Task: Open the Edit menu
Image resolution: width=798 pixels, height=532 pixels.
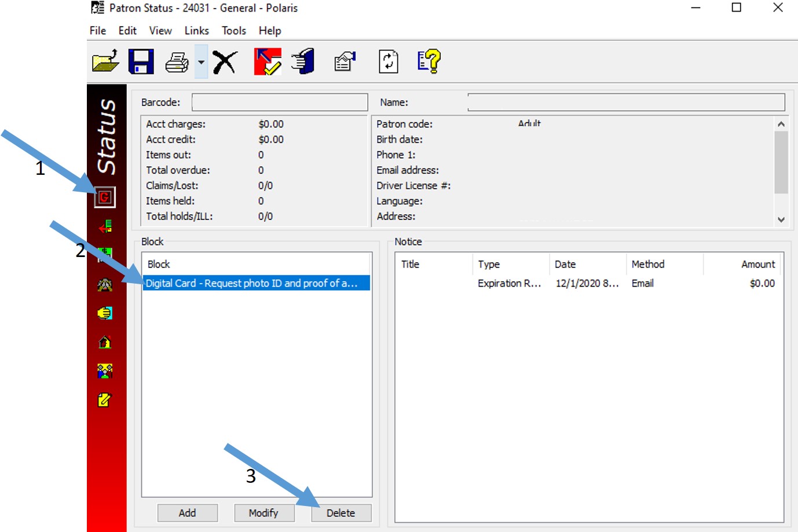Action: tap(127, 31)
